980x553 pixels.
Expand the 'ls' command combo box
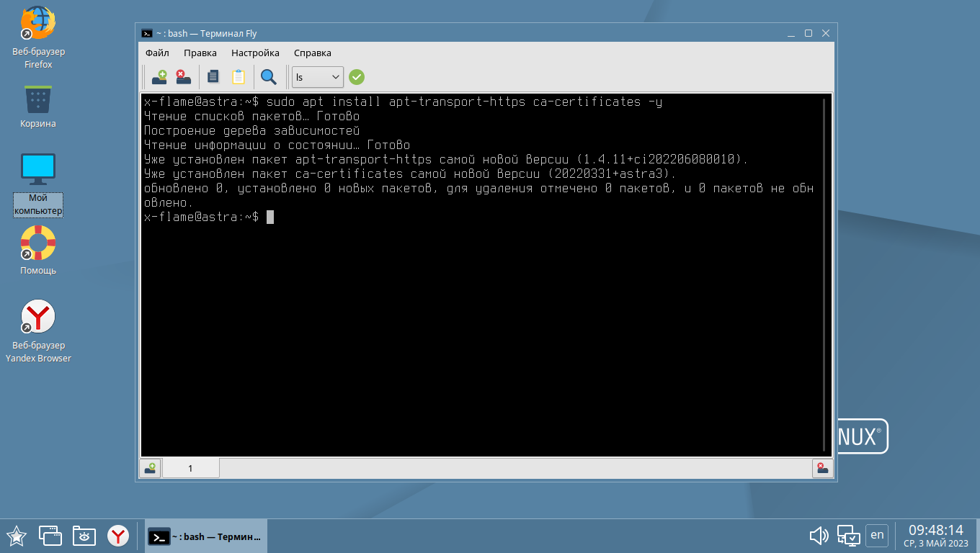(318, 76)
